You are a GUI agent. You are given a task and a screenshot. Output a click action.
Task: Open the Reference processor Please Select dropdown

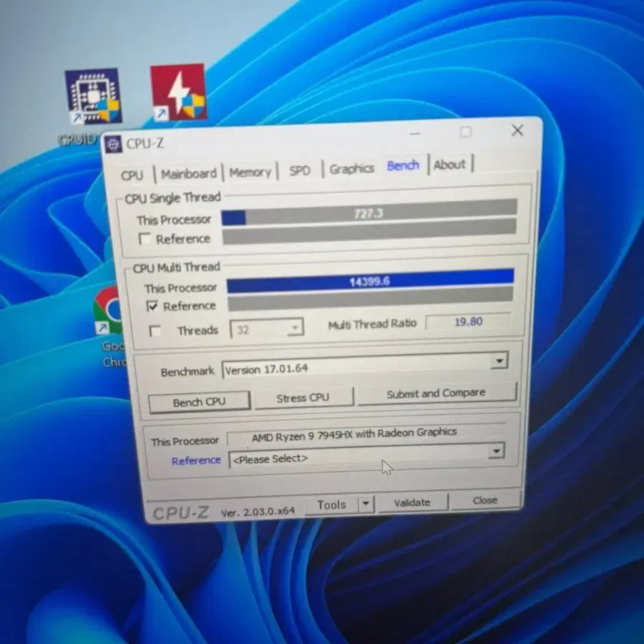[496, 451]
